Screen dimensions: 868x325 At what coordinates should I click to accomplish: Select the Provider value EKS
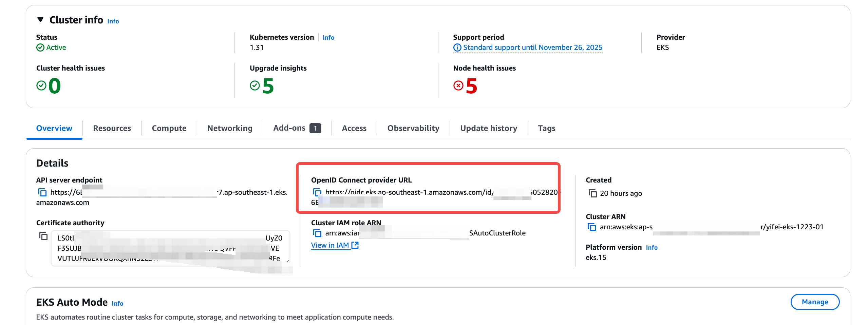[662, 47]
